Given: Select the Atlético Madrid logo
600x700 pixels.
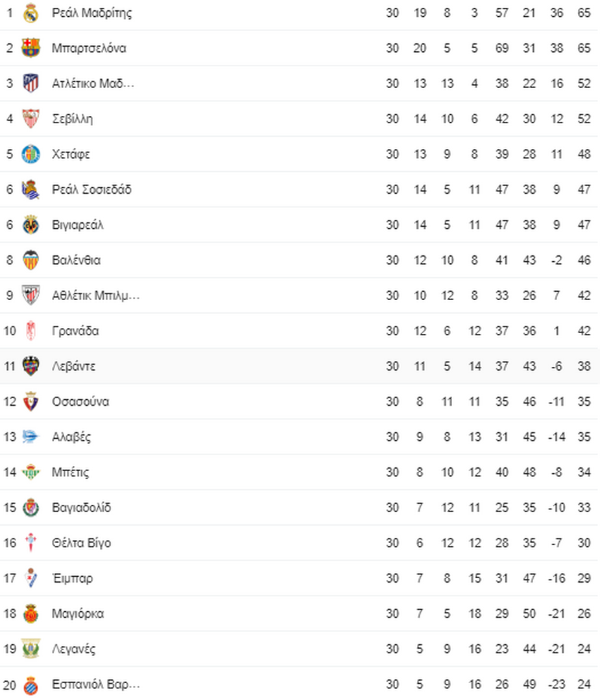Looking at the screenshot, I should click(30, 84).
